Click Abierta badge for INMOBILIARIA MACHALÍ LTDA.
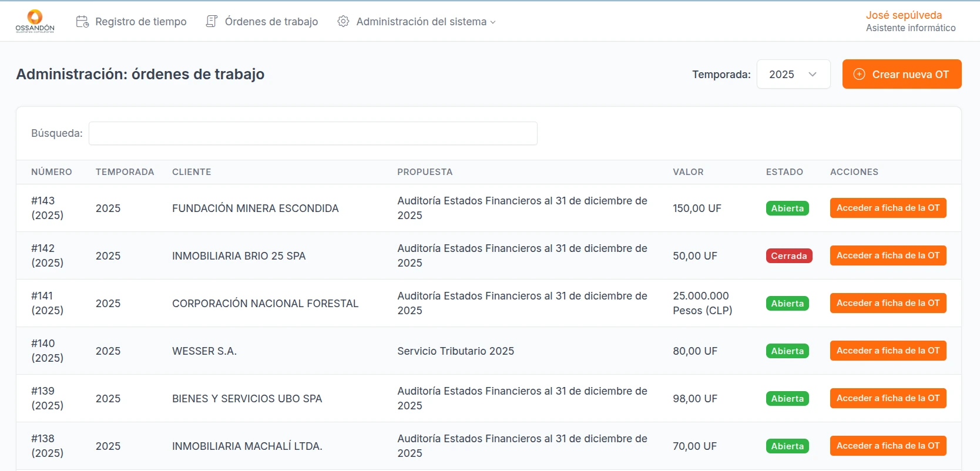The height and width of the screenshot is (471, 980). (x=787, y=446)
